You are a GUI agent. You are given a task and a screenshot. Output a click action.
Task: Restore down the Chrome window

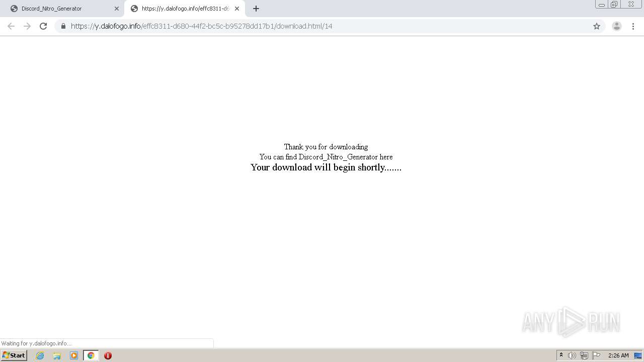pyautogui.click(x=614, y=5)
